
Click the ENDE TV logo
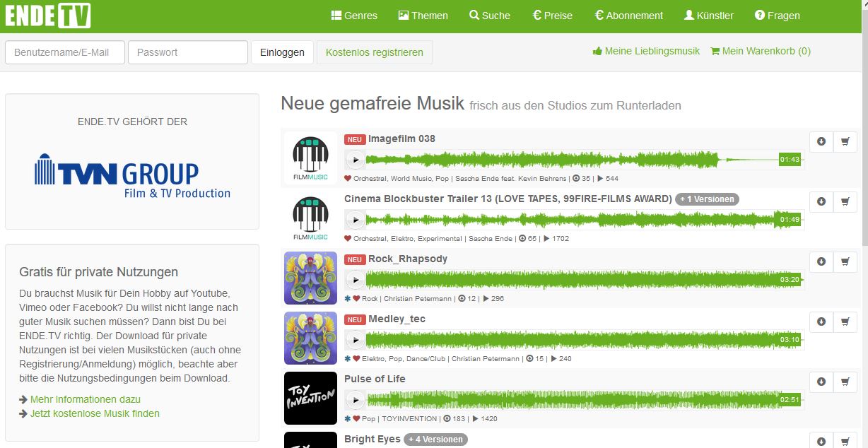click(48, 15)
